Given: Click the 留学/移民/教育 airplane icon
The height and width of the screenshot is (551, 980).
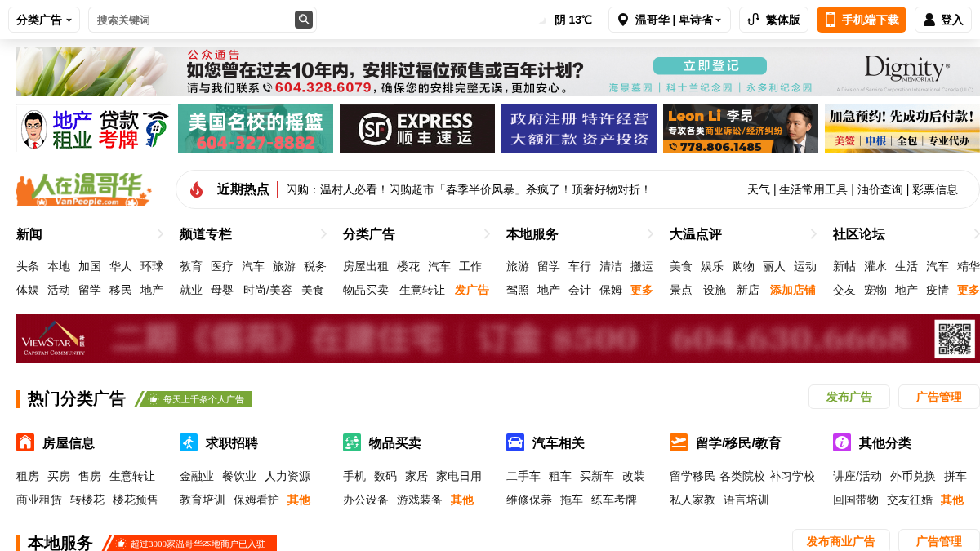Looking at the screenshot, I should (679, 442).
